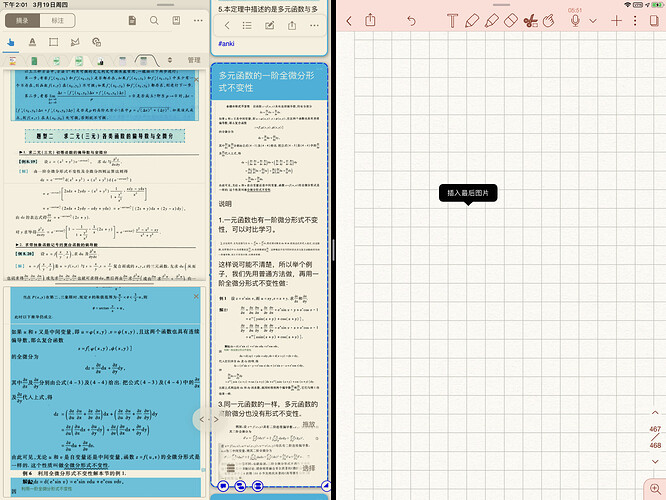Screen dimensions: 666x500
Task: Click the 排放 button on the card
Action: click(x=309, y=424)
